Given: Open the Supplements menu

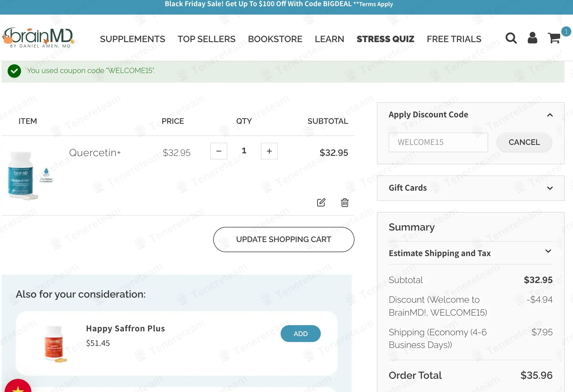Looking at the screenshot, I should tap(132, 39).
